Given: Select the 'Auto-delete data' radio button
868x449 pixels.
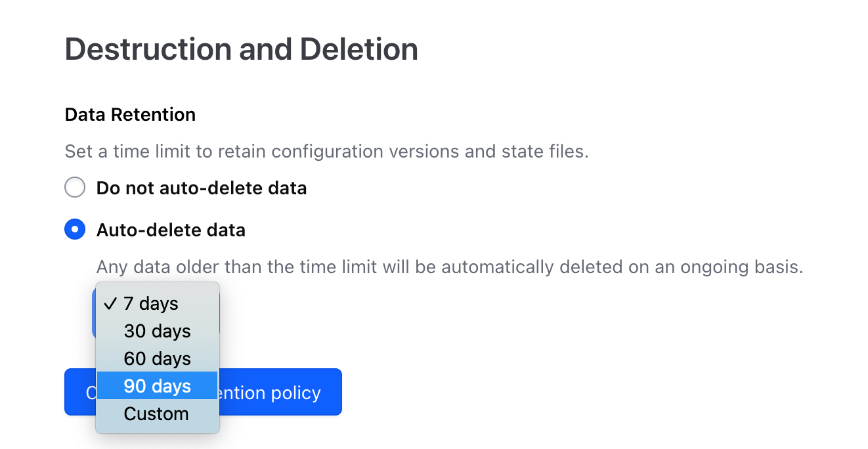Looking at the screenshot, I should [x=75, y=230].
